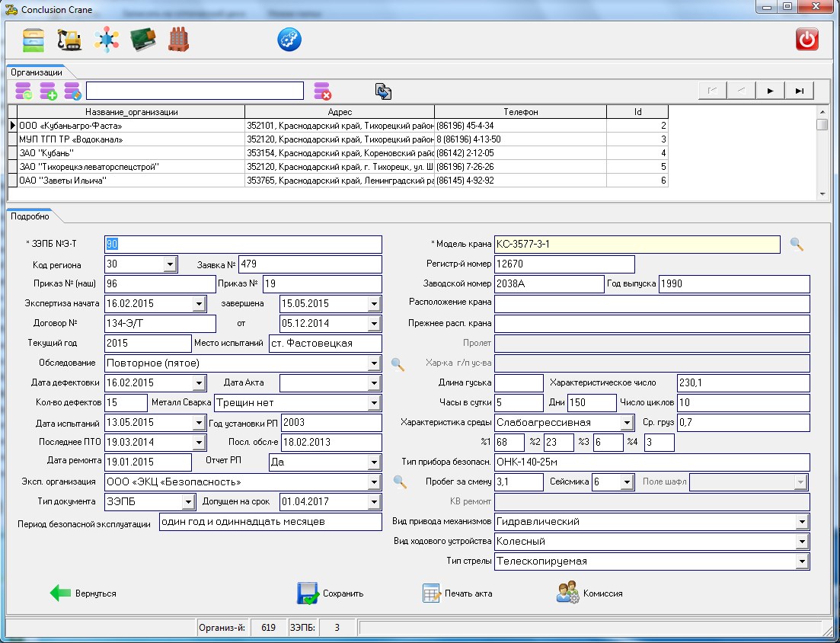The image size is (840, 643).
Task: Click the magnifier next to Модель крана
Action: [796, 245]
